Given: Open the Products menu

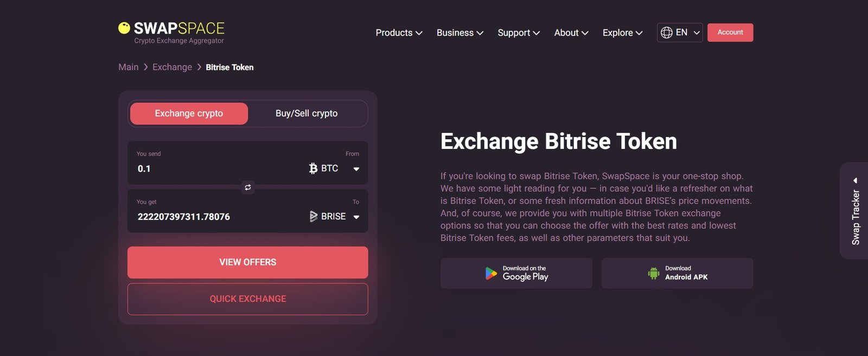Looking at the screenshot, I should 399,33.
